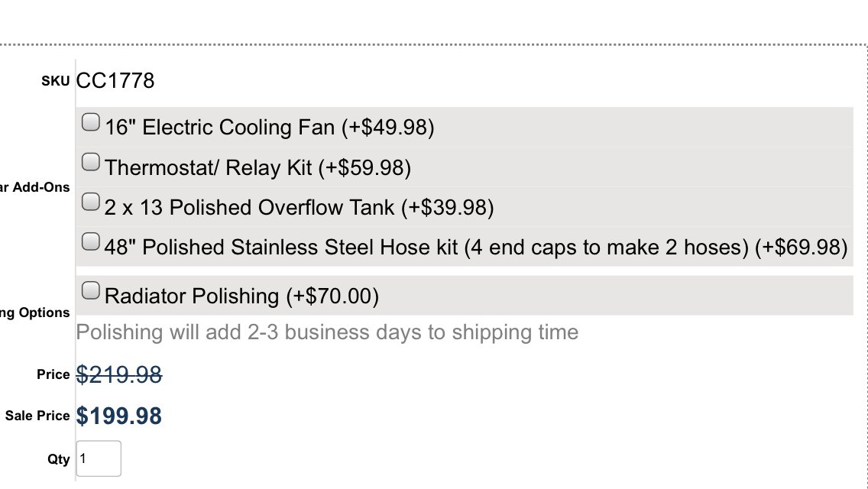Enable the Polished Overflow Tank checkbox

click(x=91, y=202)
